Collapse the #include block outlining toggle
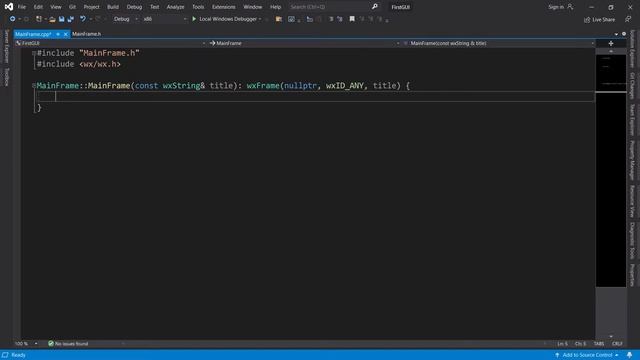 34,53
